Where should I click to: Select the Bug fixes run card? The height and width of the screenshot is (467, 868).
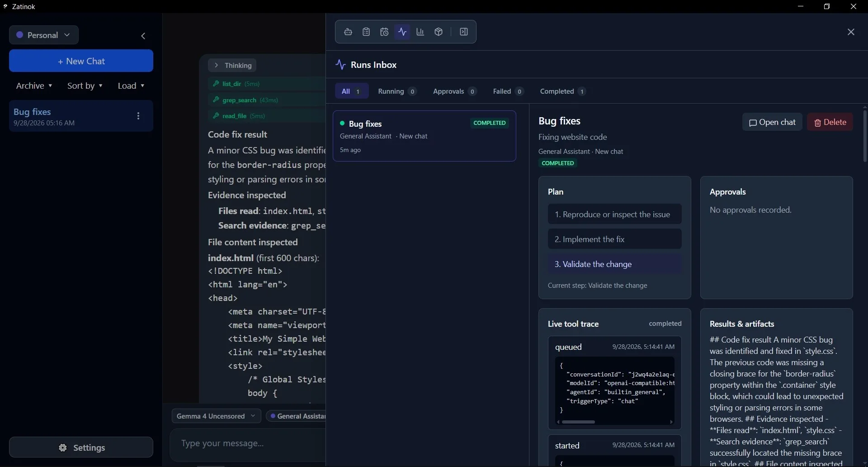point(425,136)
